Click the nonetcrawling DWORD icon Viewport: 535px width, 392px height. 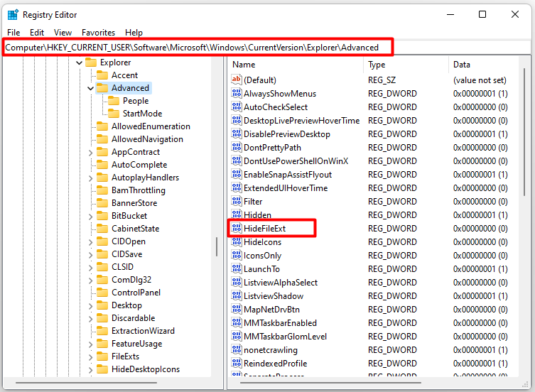tap(236, 349)
